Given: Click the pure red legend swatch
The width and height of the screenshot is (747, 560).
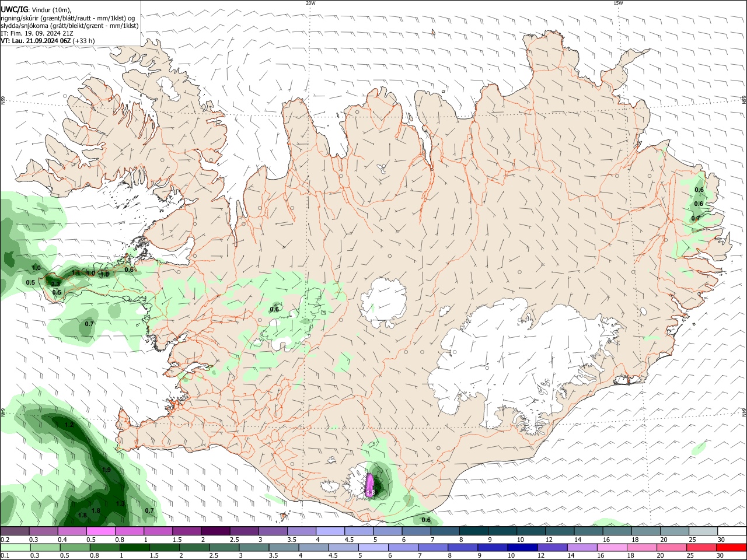Looking at the screenshot, I should click(x=732, y=547).
